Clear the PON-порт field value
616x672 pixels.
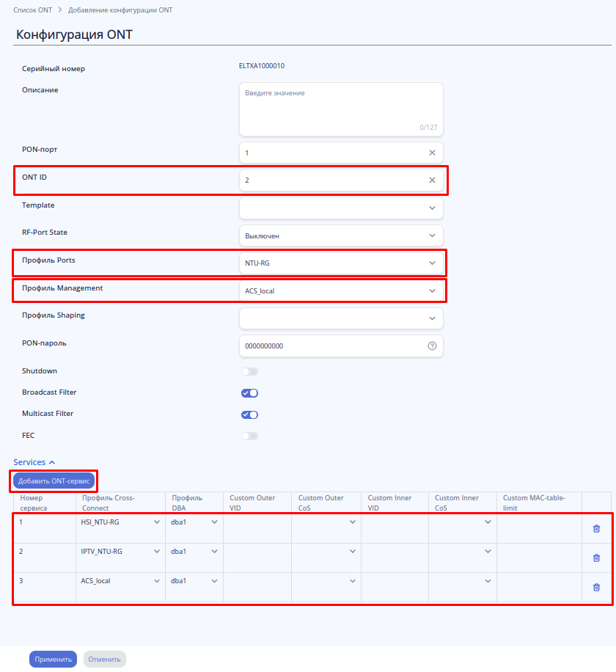click(x=432, y=153)
